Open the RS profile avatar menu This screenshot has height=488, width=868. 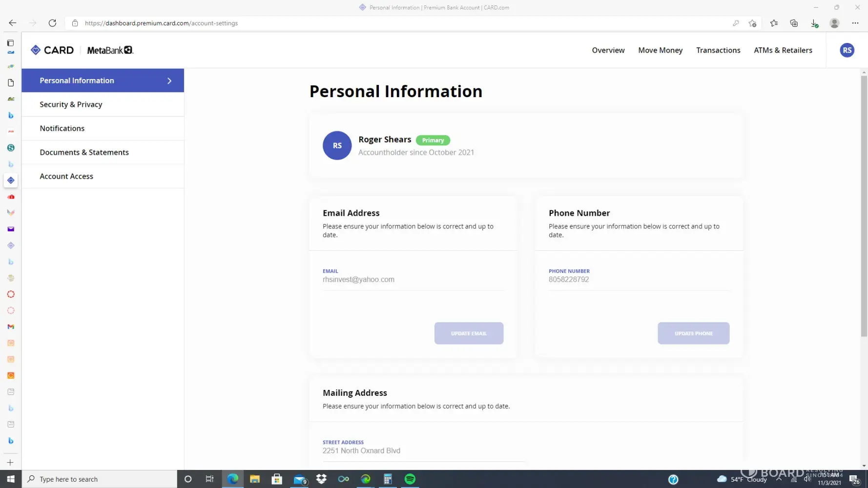847,50
